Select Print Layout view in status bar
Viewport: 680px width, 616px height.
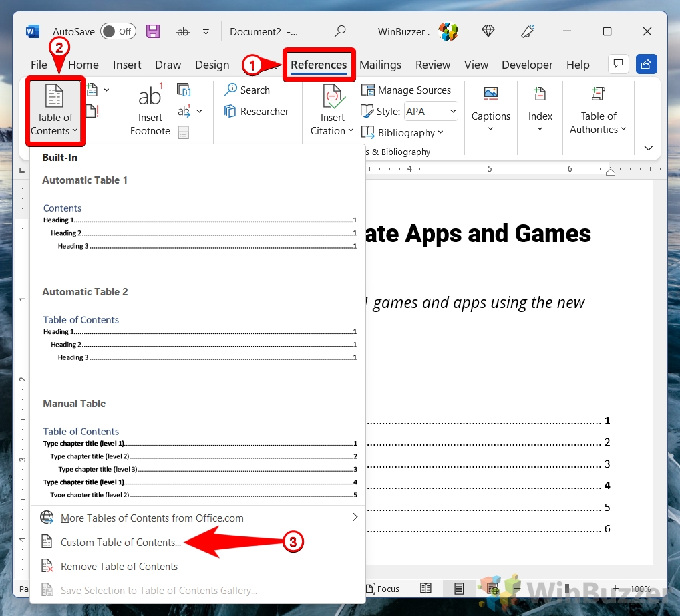pos(459,589)
